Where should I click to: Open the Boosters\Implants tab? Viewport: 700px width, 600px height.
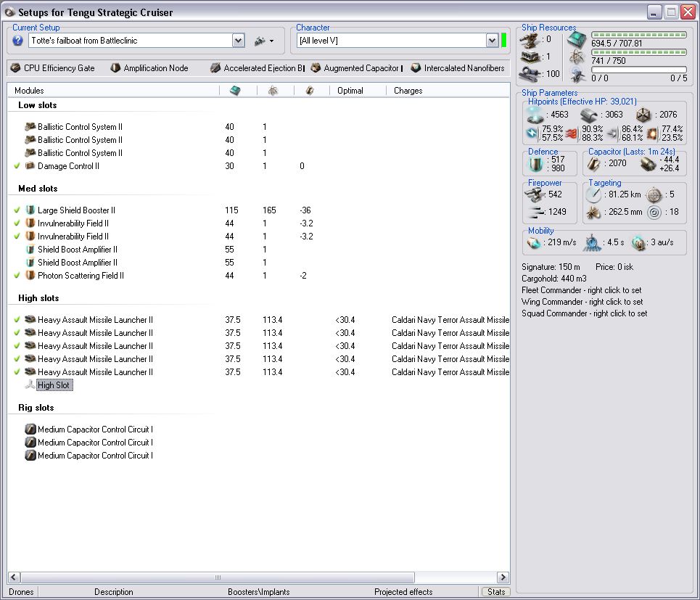(258, 592)
